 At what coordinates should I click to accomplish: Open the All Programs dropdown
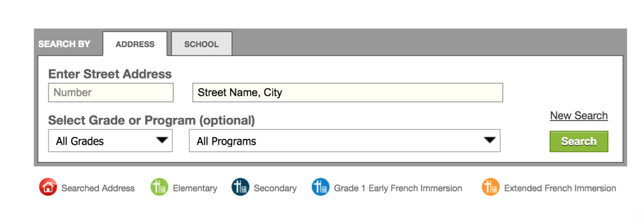(345, 141)
